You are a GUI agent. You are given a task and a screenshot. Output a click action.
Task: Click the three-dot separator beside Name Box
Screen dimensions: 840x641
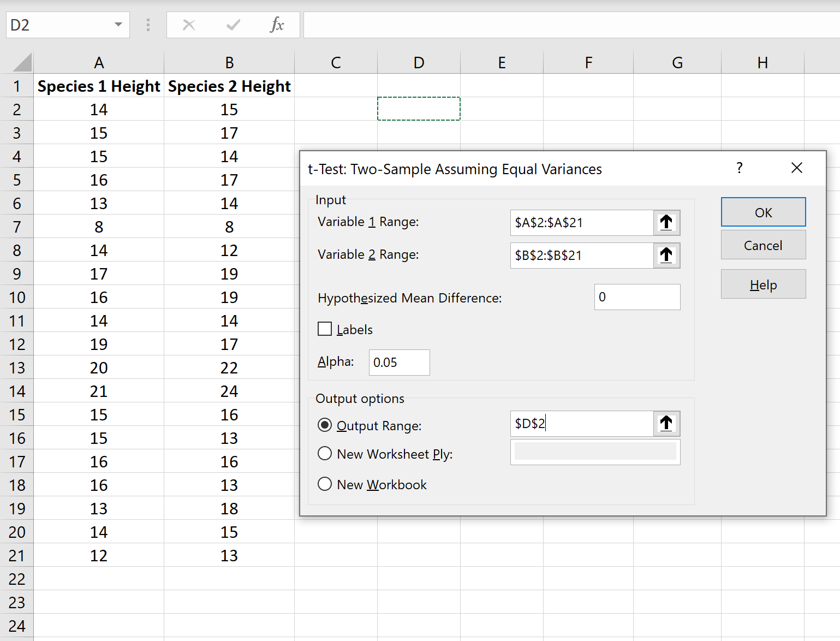pos(147,25)
